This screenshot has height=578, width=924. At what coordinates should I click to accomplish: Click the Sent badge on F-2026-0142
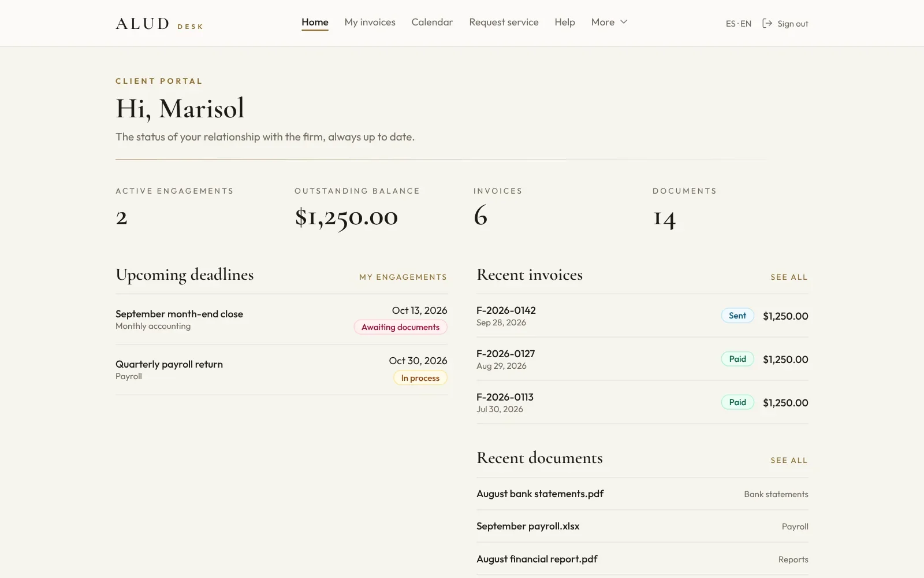pyautogui.click(x=737, y=316)
